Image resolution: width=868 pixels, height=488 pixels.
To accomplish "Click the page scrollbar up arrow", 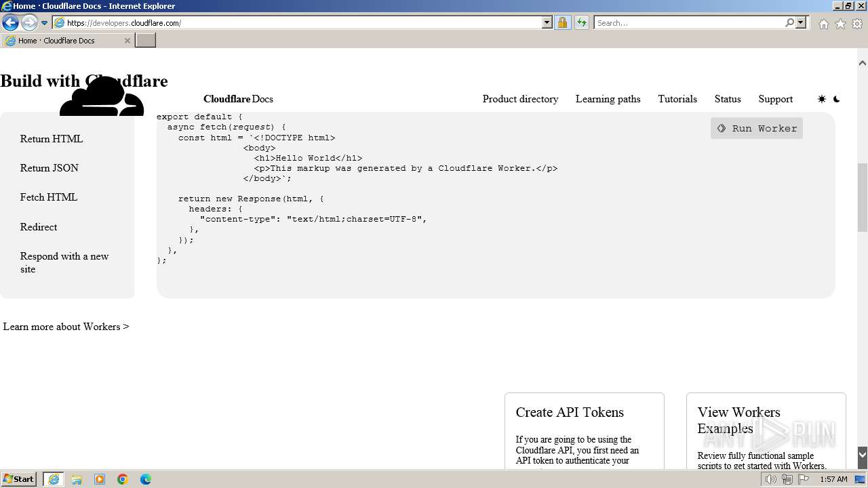I will click(x=862, y=63).
